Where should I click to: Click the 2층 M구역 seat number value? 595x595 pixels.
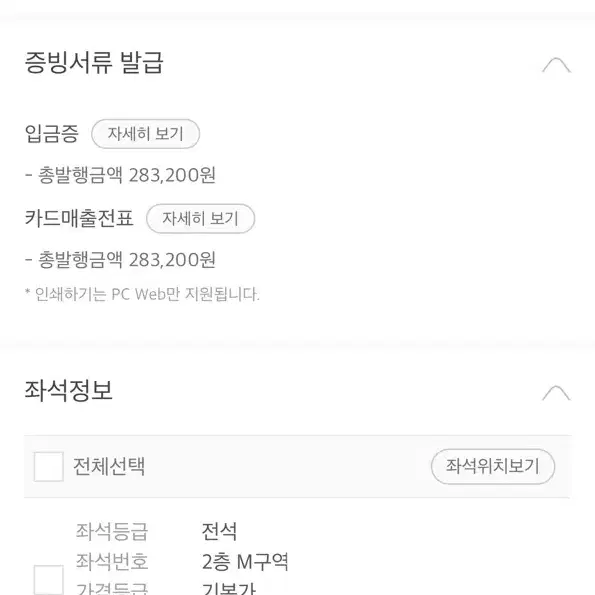pos(245,562)
